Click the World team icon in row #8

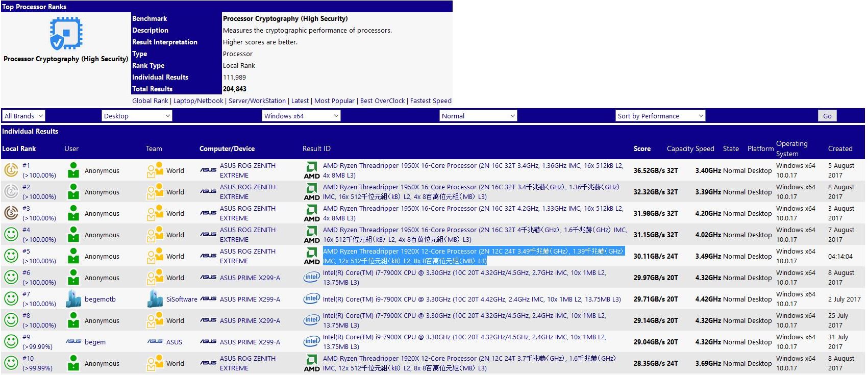click(x=155, y=320)
